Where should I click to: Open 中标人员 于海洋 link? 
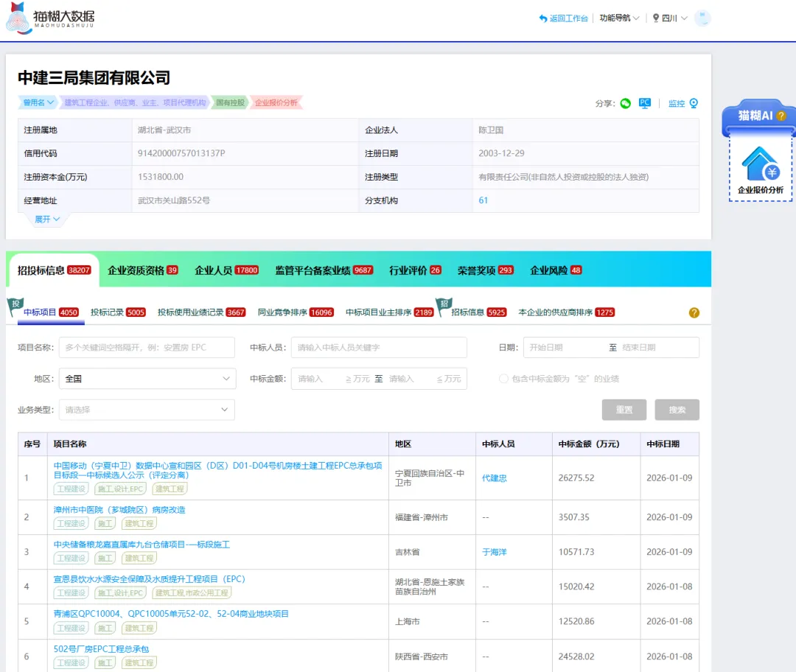click(x=495, y=552)
